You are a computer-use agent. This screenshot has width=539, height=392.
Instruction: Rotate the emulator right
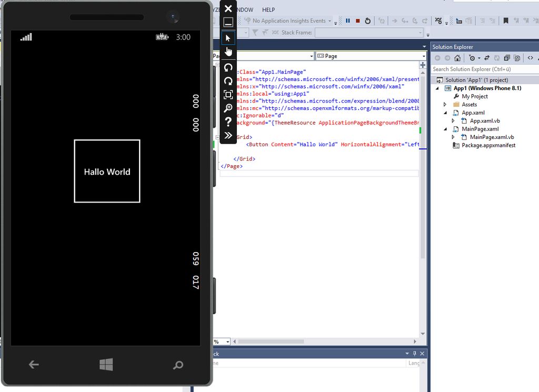tap(228, 81)
